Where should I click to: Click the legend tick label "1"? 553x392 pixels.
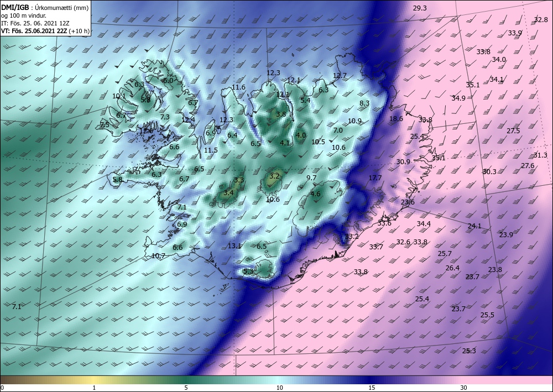click(94, 388)
